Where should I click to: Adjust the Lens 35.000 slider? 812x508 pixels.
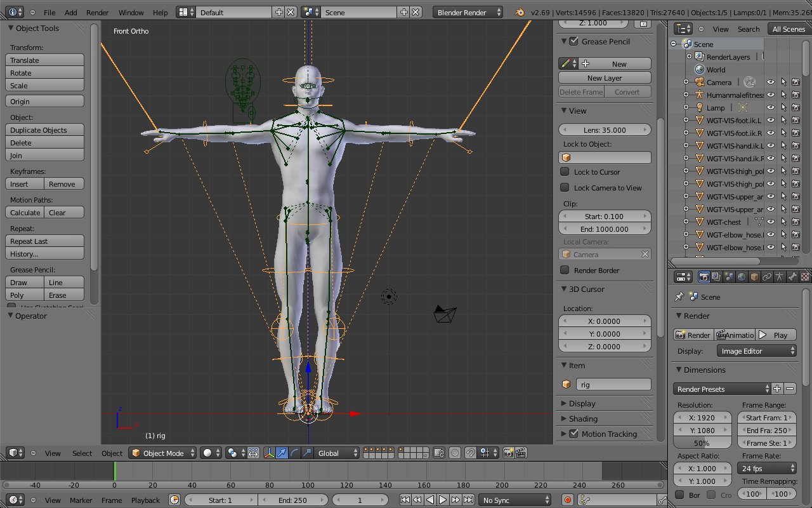pos(605,130)
